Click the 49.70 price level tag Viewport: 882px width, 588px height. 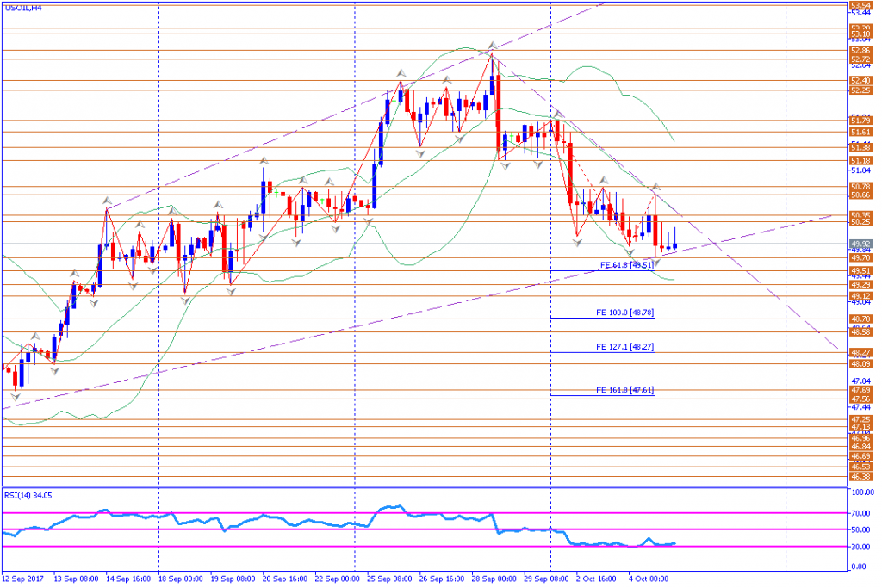pos(860,257)
